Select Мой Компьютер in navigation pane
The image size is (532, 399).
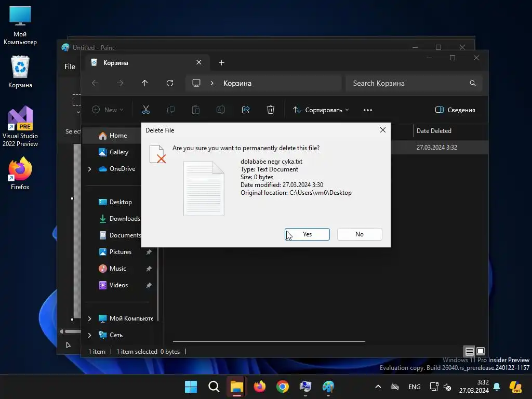[126, 318]
